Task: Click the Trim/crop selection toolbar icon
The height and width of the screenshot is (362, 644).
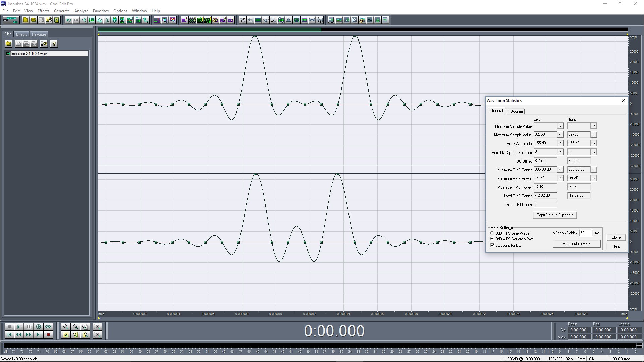Action: pos(91,20)
